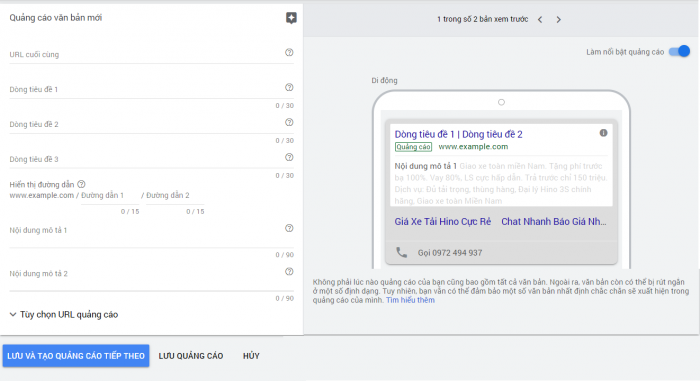Click Gọi 0972 494 937 call extension
The height and width of the screenshot is (381, 700).
[450, 253]
